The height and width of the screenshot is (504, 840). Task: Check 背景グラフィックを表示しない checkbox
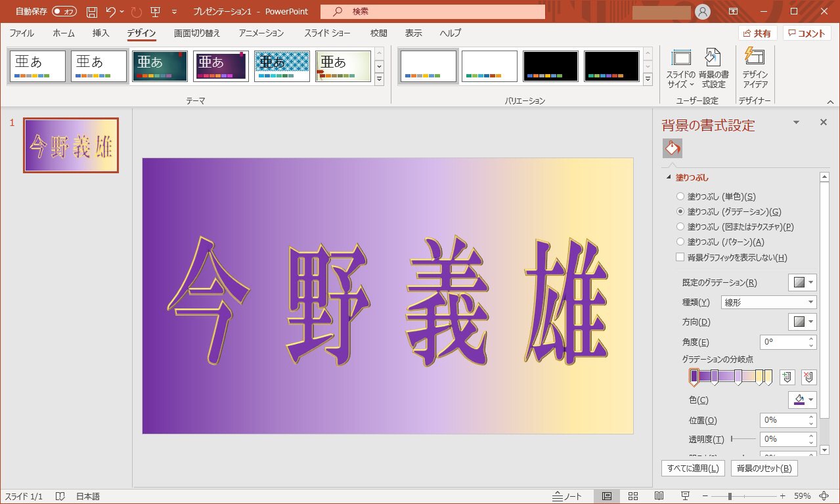pos(680,257)
